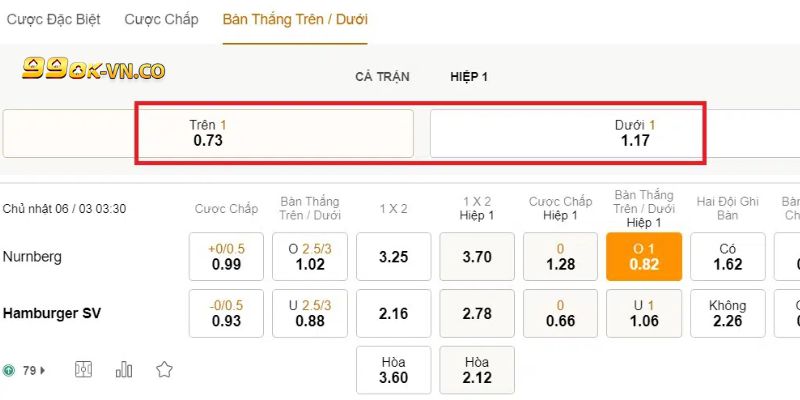
Task: Switch to CẢ TRẬN view
Action: (382, 77)
